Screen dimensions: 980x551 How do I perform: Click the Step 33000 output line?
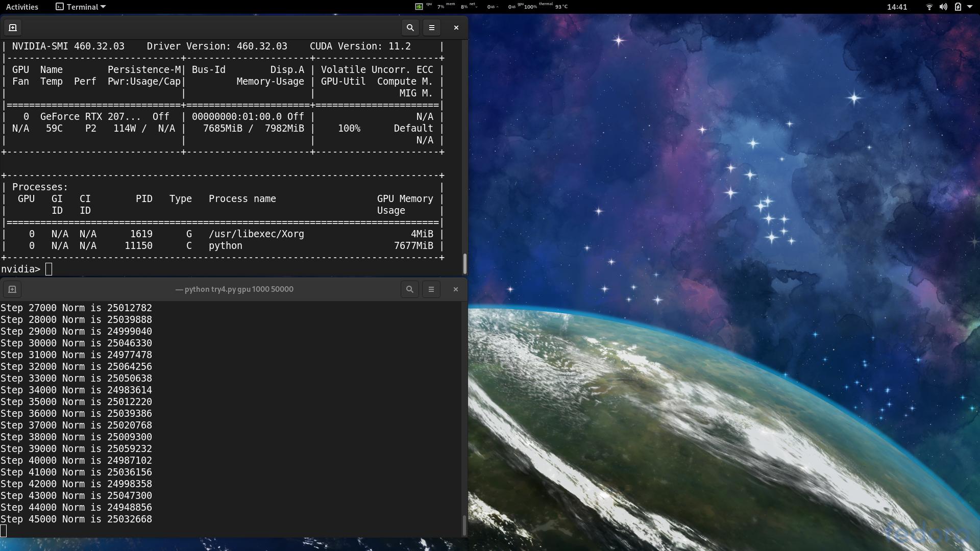[76, 379]
